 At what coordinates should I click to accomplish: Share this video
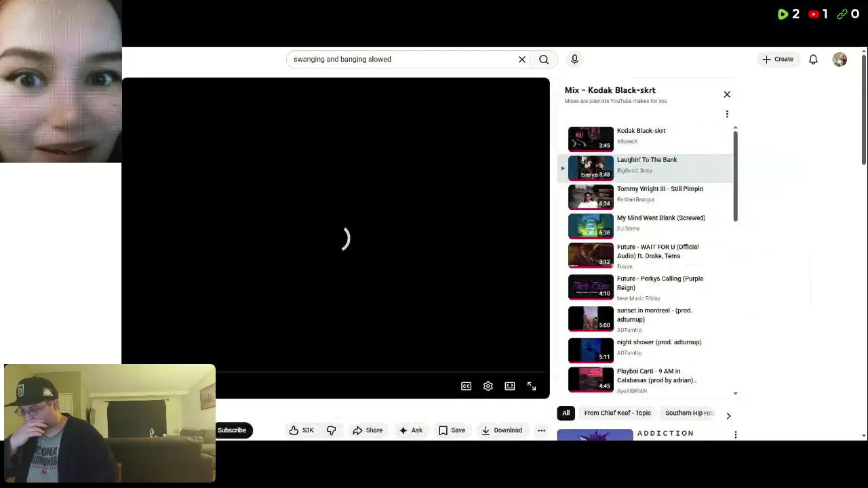[x=367, y=430]
